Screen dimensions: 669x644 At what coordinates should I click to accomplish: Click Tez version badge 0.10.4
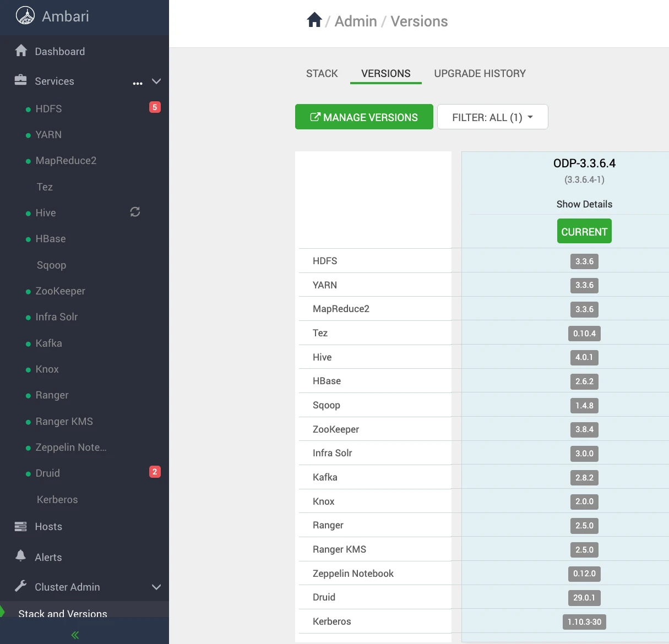(x=584, y=334)
